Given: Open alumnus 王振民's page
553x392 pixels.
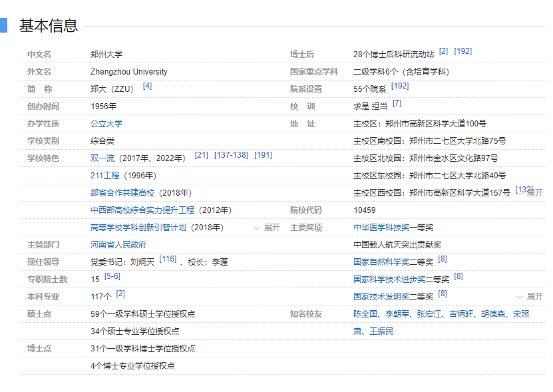Looking at the screenshot, I should pyautogui.click(x=381, y=331).
